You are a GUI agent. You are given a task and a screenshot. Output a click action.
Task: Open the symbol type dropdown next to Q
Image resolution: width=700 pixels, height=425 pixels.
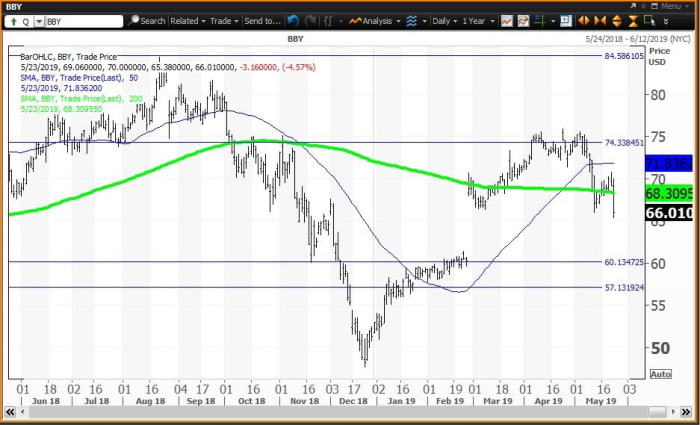pos(39,21)
